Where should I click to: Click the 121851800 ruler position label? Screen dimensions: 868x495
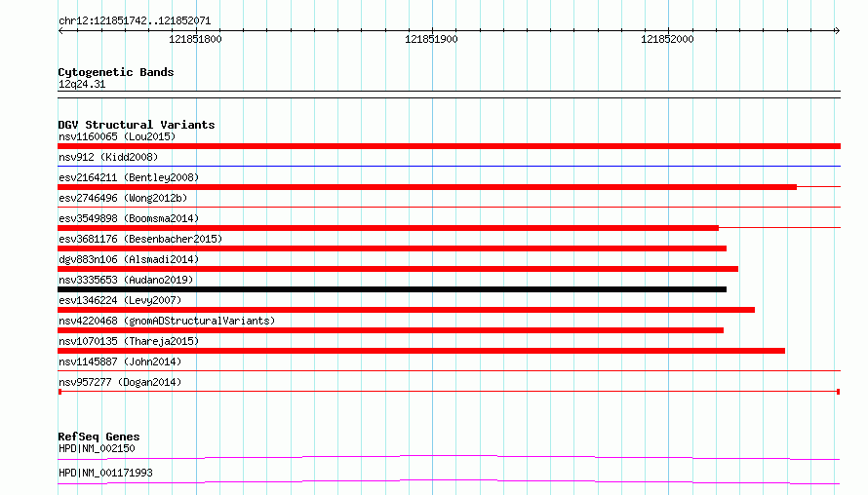click(195, 39)
